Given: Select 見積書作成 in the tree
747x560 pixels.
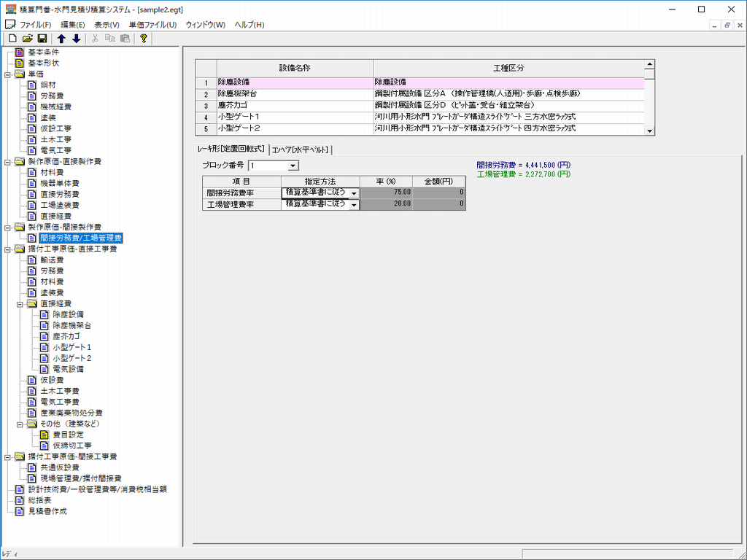Looking at the screenshot, I should coord(47,511).
